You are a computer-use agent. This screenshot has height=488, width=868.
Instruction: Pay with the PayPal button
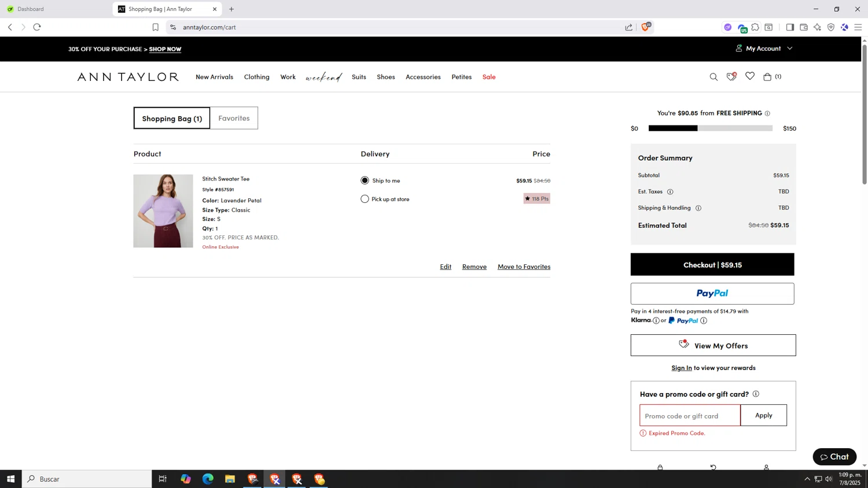(x=712, y=294)
